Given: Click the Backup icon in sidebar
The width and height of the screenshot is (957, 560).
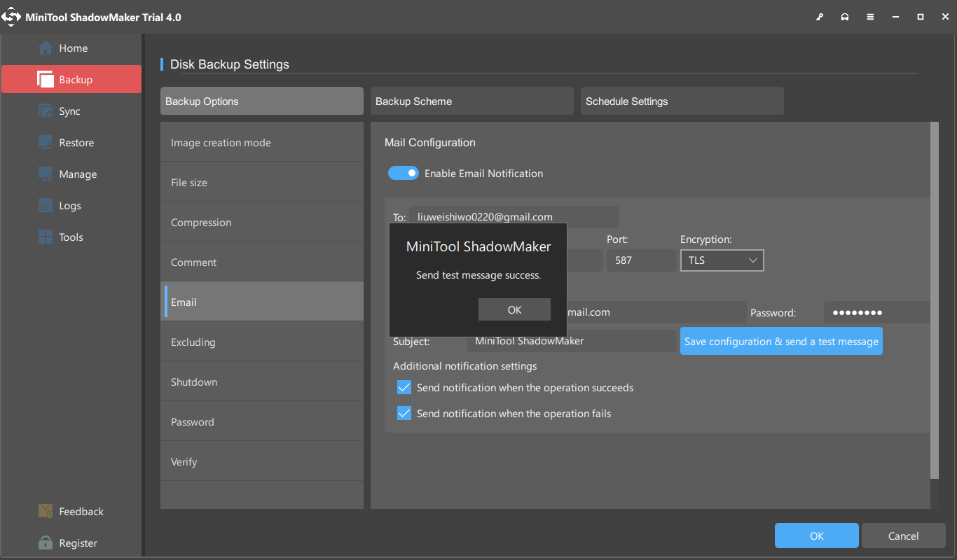Looking at the screenshot, I should (46, 80).
